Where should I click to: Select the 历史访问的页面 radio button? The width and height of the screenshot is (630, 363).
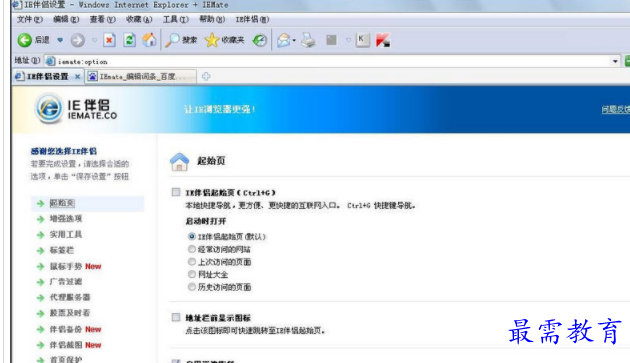[x=192, y=287]
